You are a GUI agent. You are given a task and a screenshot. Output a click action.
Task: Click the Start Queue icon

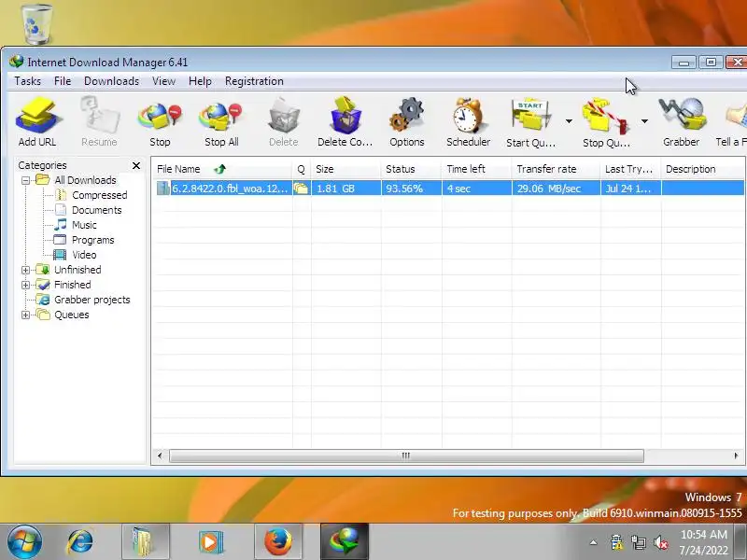click(530, 121)
